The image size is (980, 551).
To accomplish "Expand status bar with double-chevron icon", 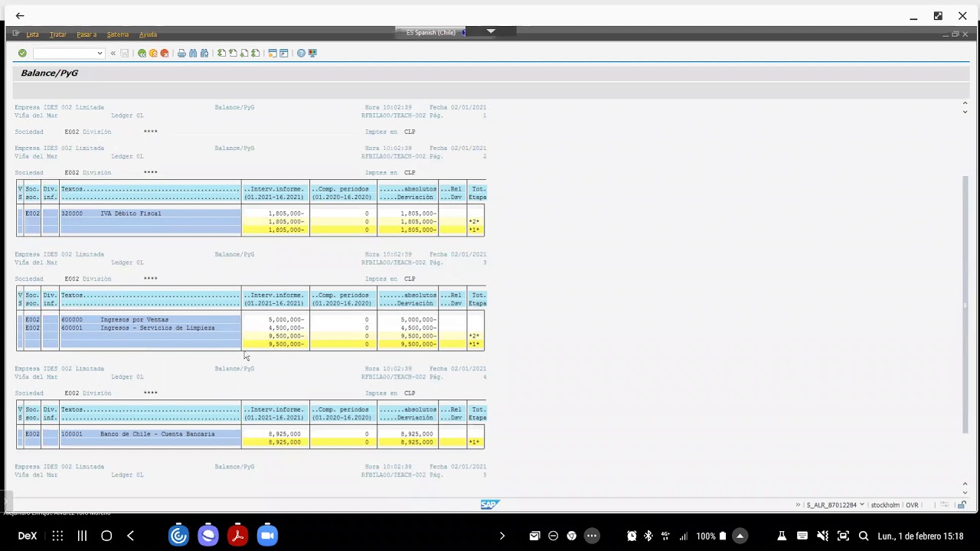I will (798, 505).
